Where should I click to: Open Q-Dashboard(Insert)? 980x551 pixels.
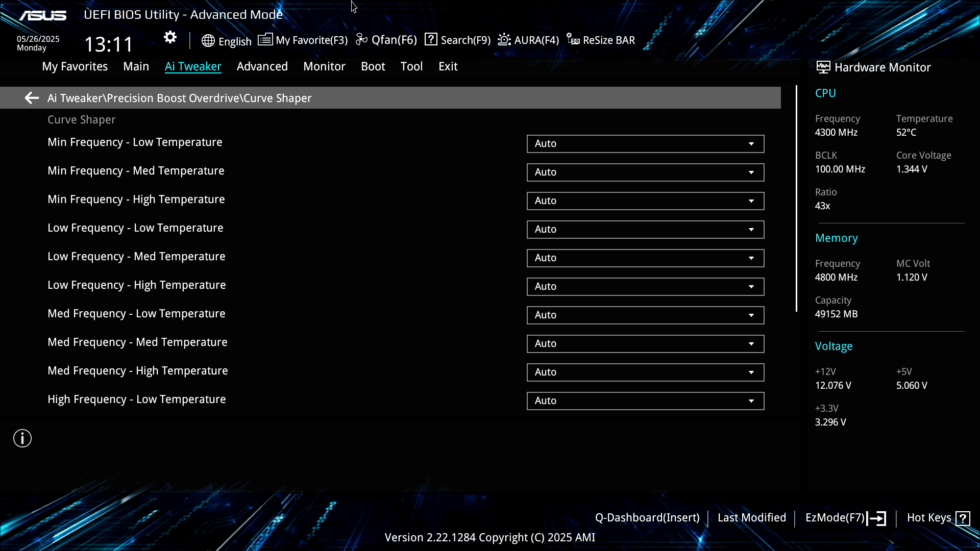[x=647, y=518]
